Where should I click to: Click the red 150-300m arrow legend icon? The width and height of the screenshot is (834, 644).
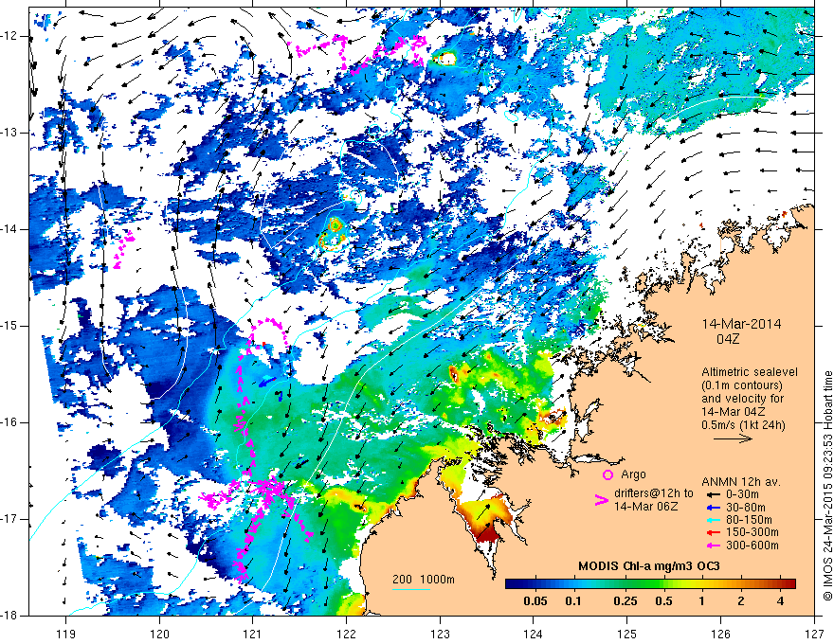(713, 533)
